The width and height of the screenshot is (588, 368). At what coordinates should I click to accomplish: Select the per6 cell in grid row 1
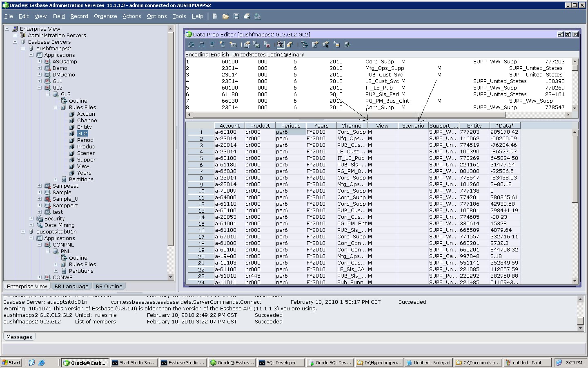[291, 132]
